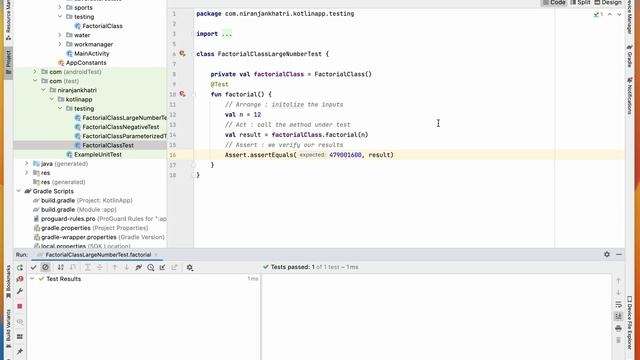
Task: Open build.gradle (Module :app)
Action: [x=78, y=209]
